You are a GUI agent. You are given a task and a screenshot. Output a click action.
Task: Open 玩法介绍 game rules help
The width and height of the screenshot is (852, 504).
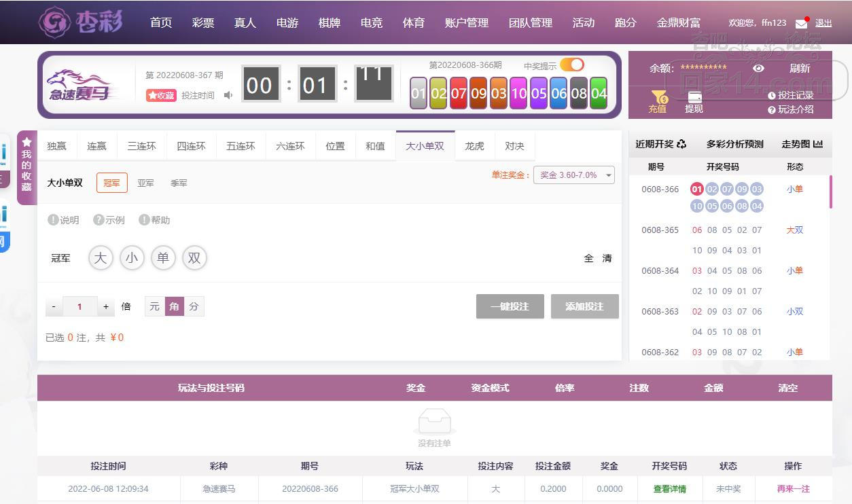coord(790,109)
